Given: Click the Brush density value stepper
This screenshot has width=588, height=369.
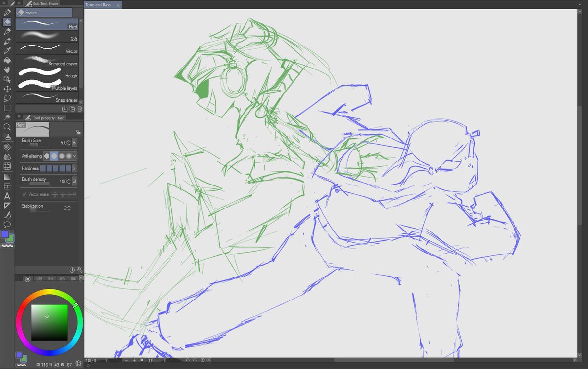Looking at the screenshot, I should (69, 181).
